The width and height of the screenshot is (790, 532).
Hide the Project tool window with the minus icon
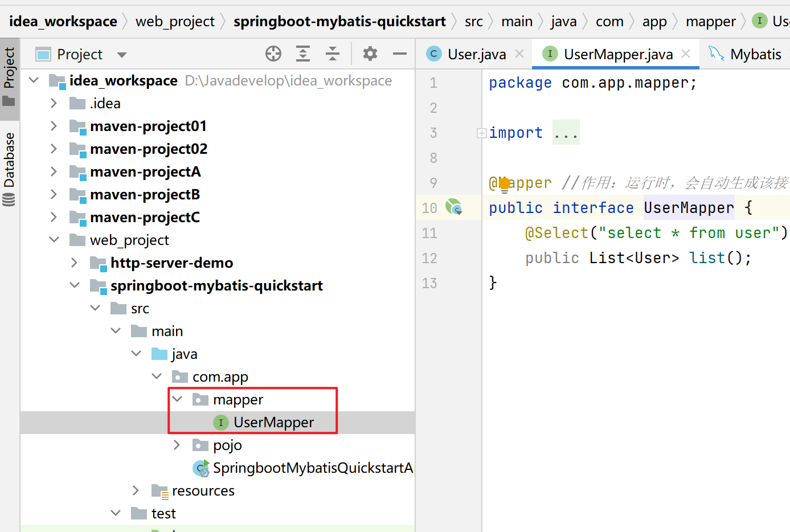click(400, 54)
